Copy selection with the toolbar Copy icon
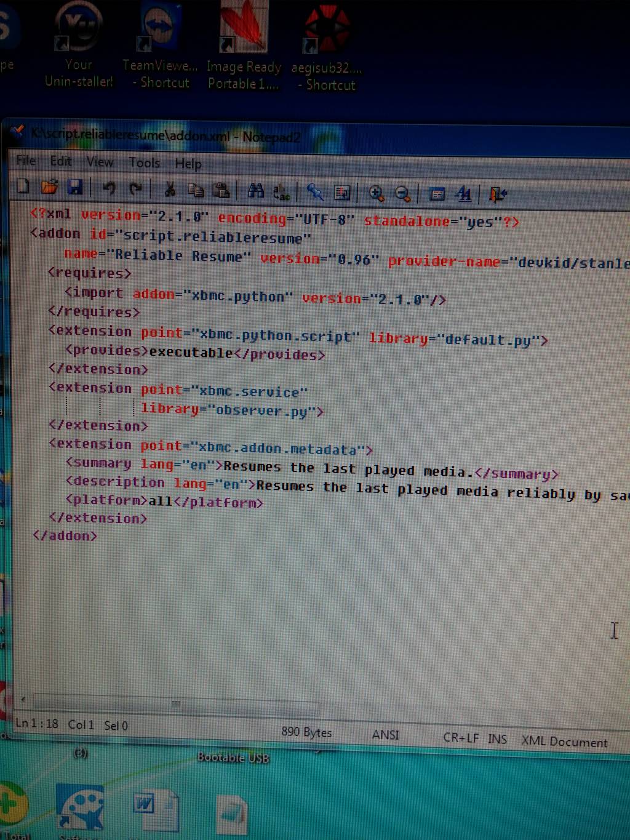The width and height of the screenshot is (630, 840). [196, 190]
